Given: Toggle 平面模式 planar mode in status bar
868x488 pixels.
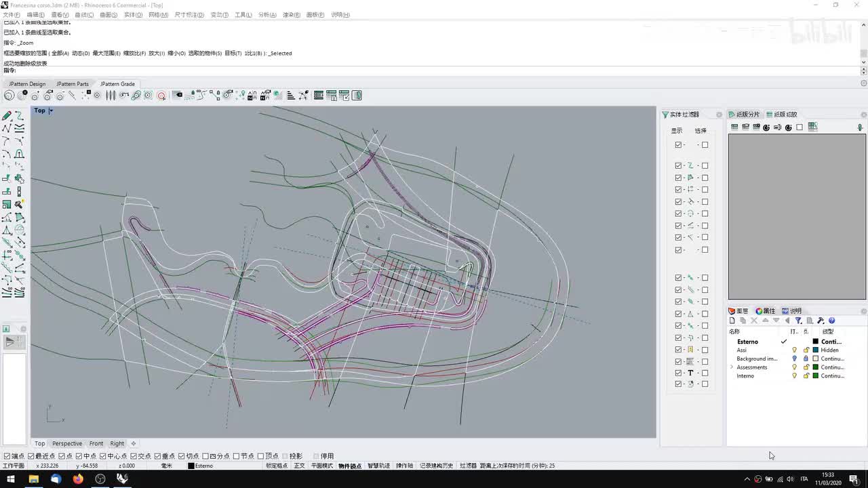Looking at the screenshot, I should pos(322,466).
